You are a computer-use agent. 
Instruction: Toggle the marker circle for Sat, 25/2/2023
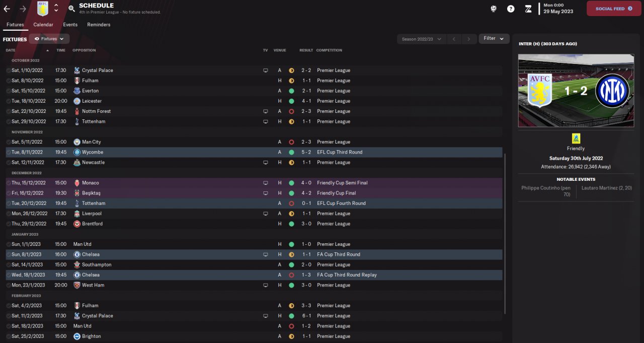point(9,336)
